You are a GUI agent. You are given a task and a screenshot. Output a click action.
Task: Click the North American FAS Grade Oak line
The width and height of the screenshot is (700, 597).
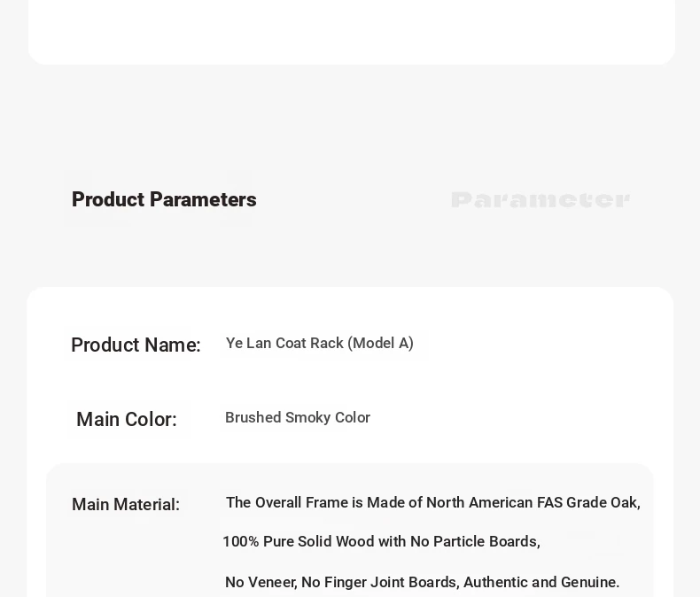pyautogui.click(x=433, y=502)
